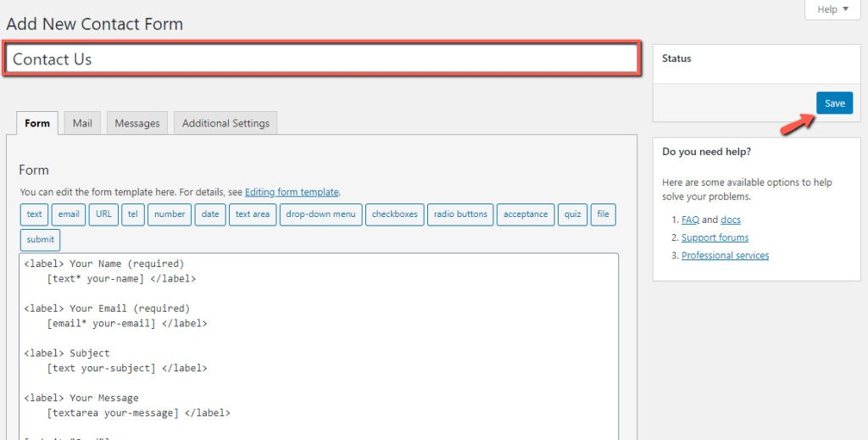
Task: Click the [text* your-name] line in the template
Action: point(121,278)
